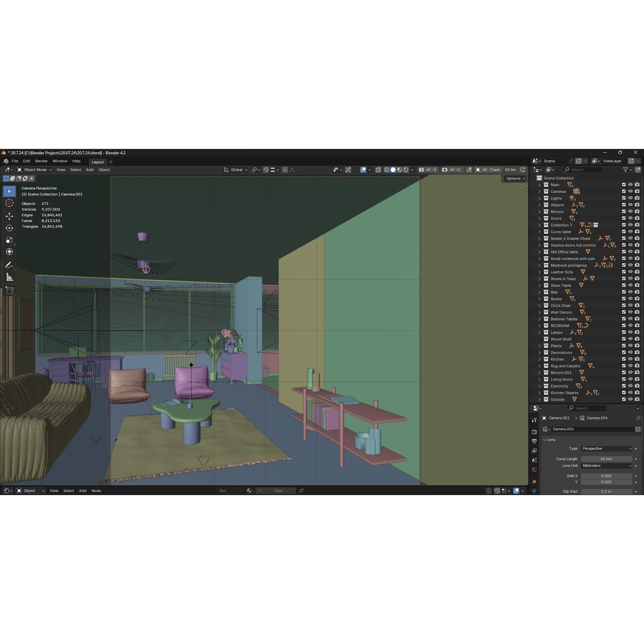Open the Render menu
The image size is (644, 644).
click(41, 161)
